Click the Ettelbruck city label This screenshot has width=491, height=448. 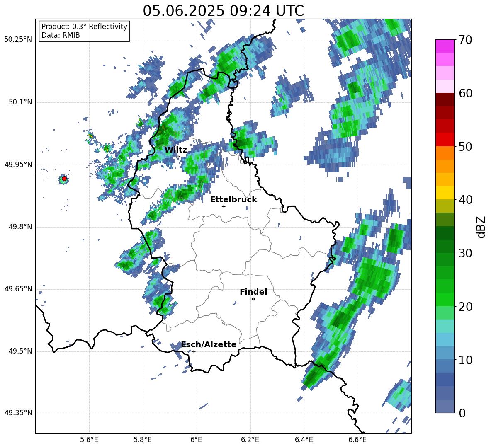click(x=233, y=200)
